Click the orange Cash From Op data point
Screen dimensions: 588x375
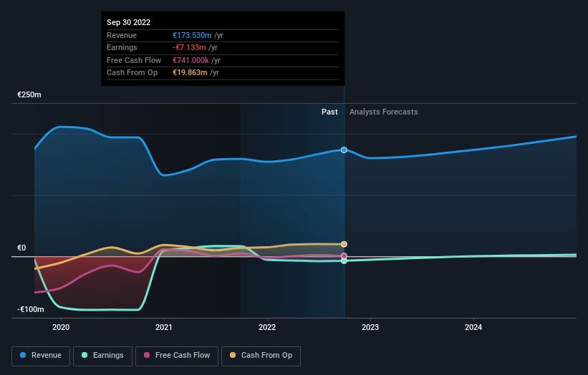coord(344,244)
